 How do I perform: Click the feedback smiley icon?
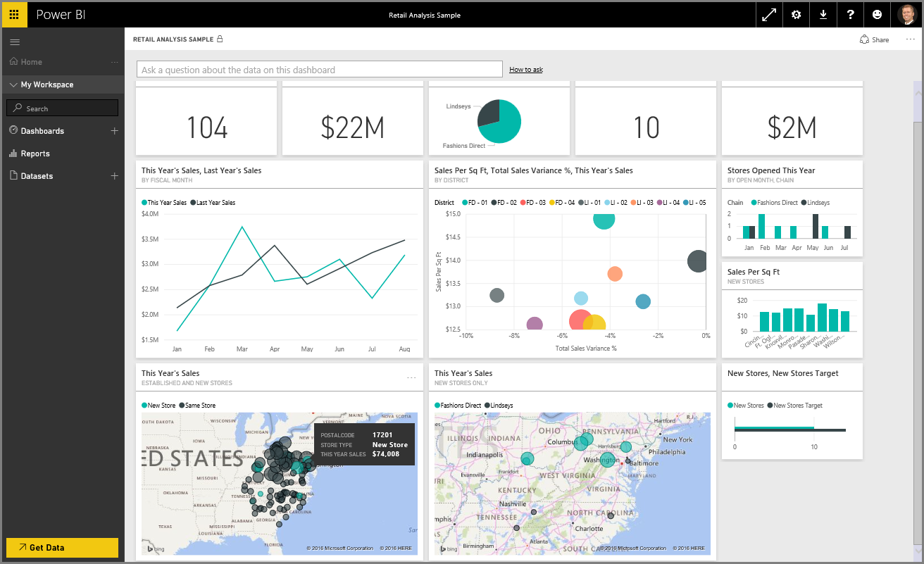pos(878,14)
